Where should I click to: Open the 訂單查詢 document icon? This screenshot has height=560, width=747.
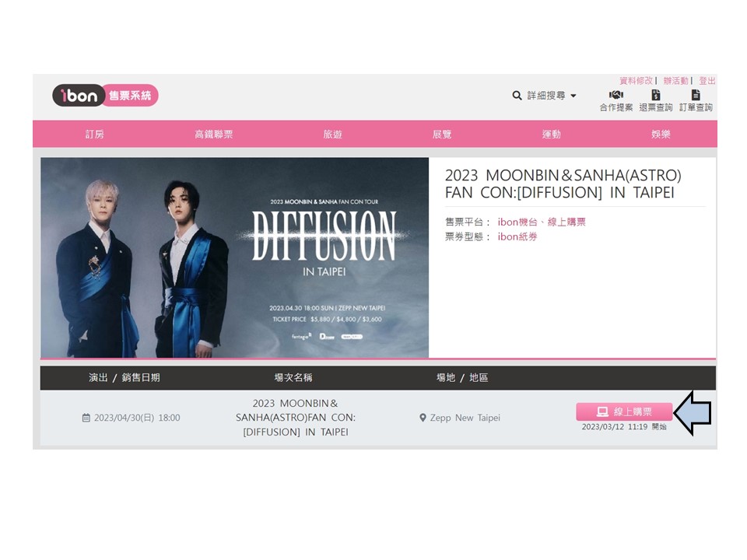click(x=696, y=95)
